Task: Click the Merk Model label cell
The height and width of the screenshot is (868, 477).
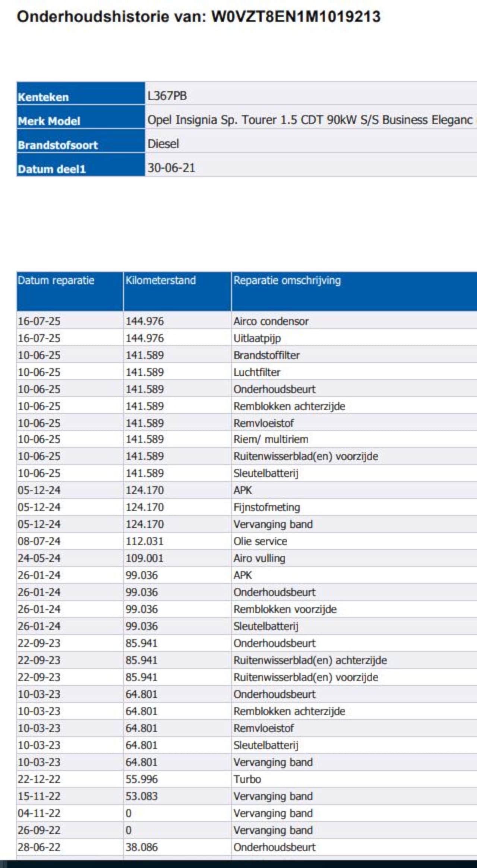Action: tap(49, 121)
